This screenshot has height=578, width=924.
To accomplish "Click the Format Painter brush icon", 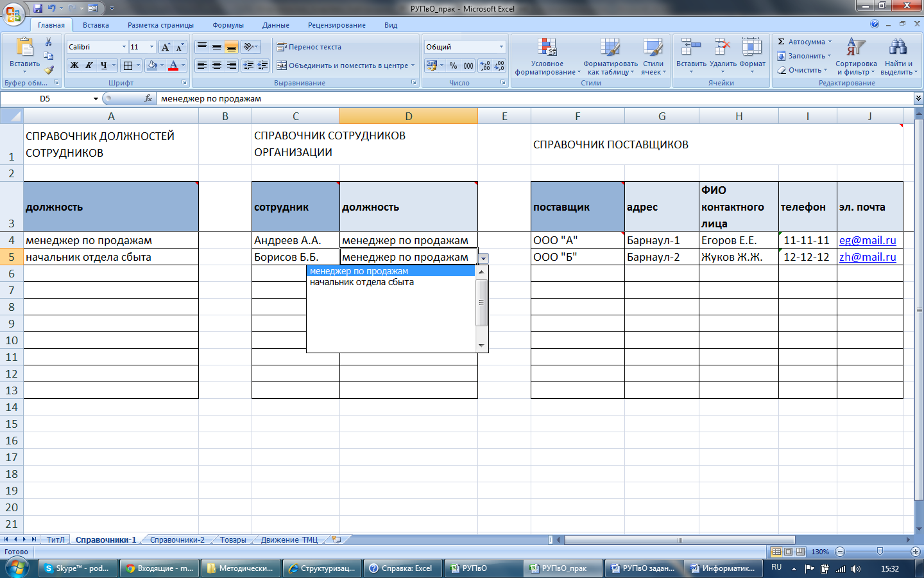I will point(49,69).
